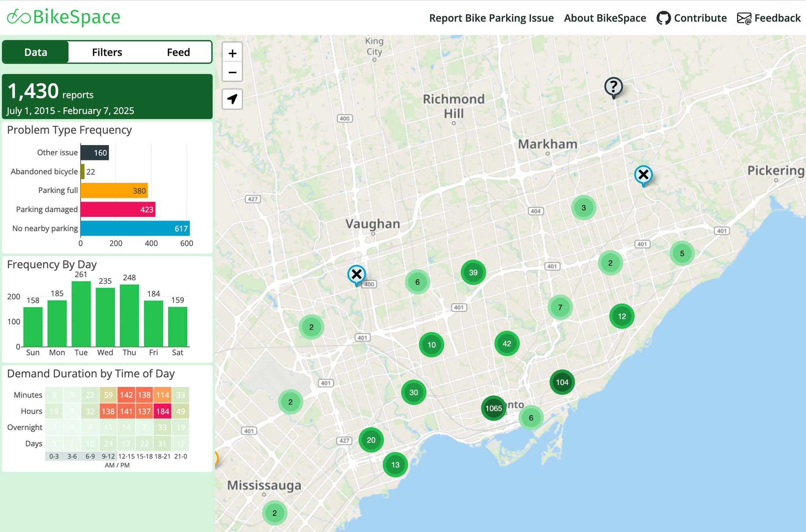
Task: Click the map zoom out minus button
Action: pyautogui.click(x=232, y=73)
